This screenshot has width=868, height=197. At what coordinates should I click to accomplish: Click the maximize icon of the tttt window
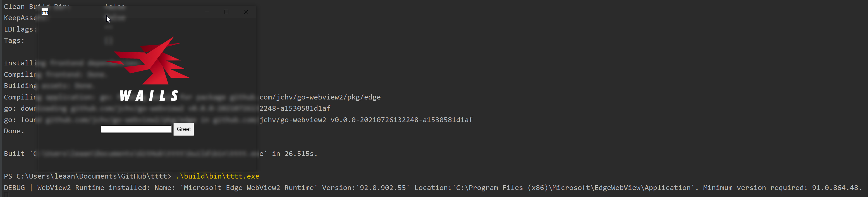(x=226, y=12)
